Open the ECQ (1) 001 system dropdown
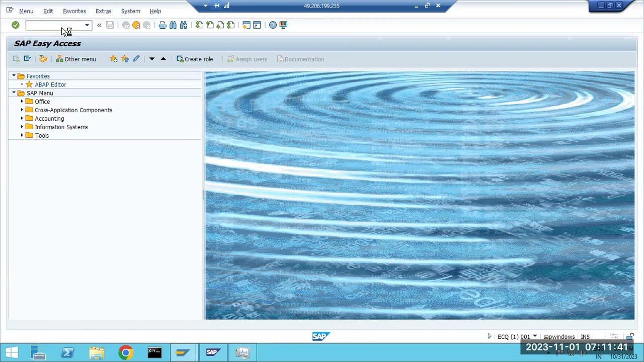644x362 pixels. click(x=535, y=337)
